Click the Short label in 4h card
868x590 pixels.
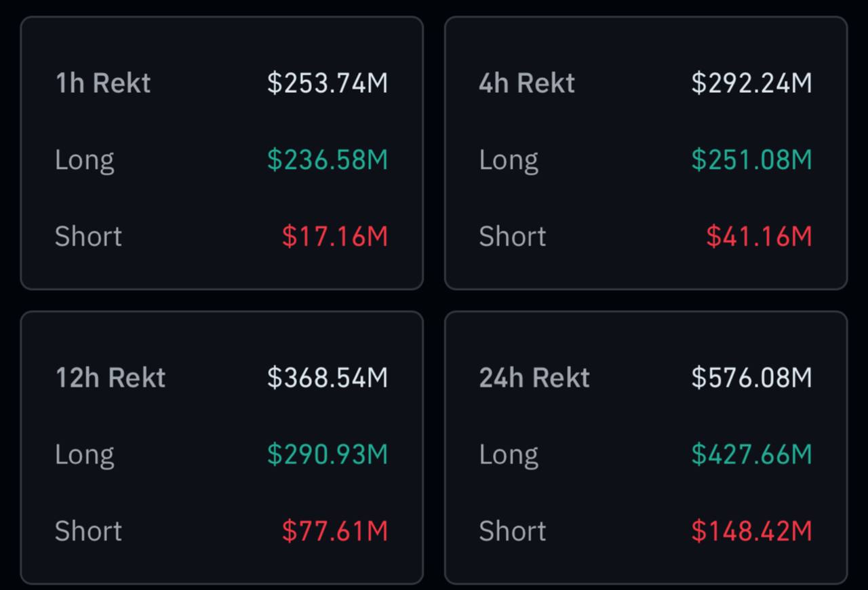(513, 237)
